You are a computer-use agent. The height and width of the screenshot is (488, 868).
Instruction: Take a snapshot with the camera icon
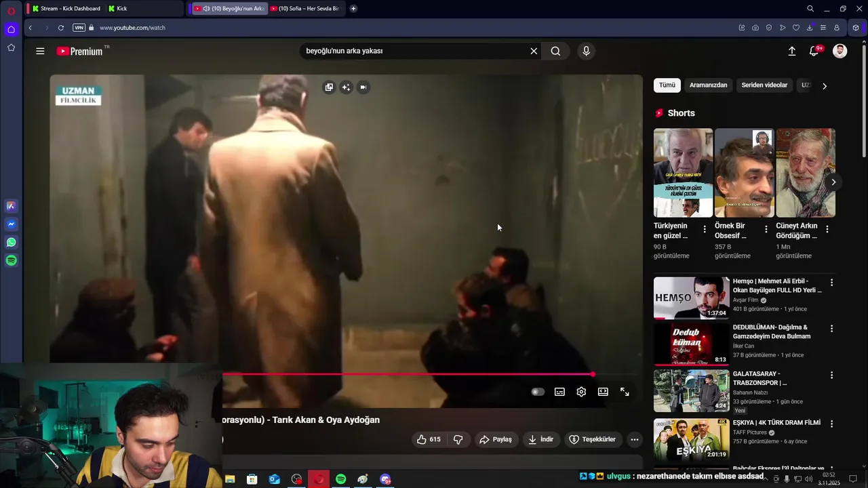755,28
